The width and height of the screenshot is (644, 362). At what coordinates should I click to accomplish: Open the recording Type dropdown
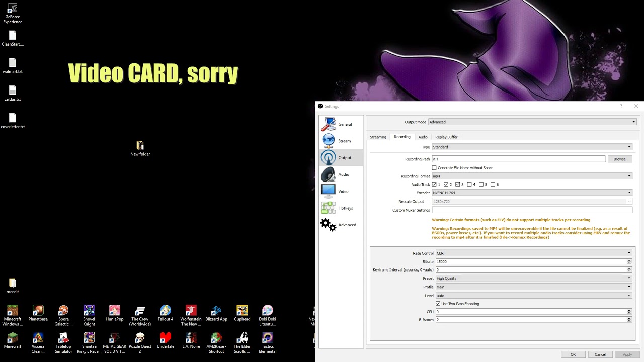(532, 147)
